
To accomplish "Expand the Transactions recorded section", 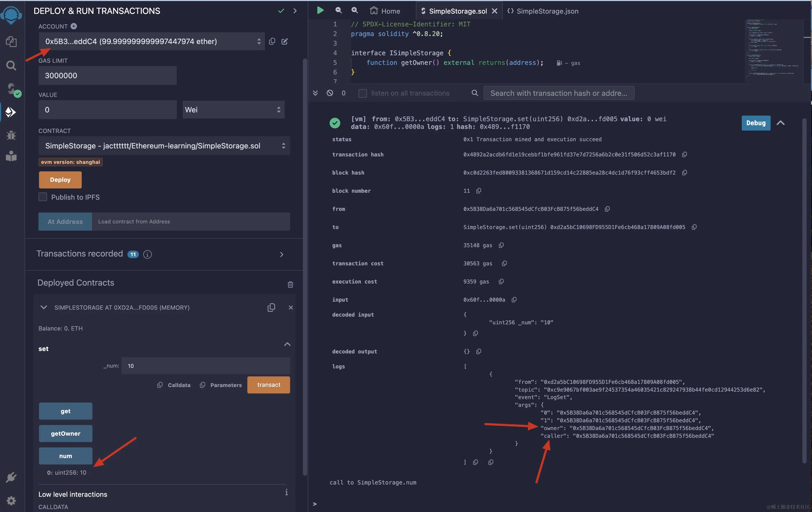I will (281, 254).
